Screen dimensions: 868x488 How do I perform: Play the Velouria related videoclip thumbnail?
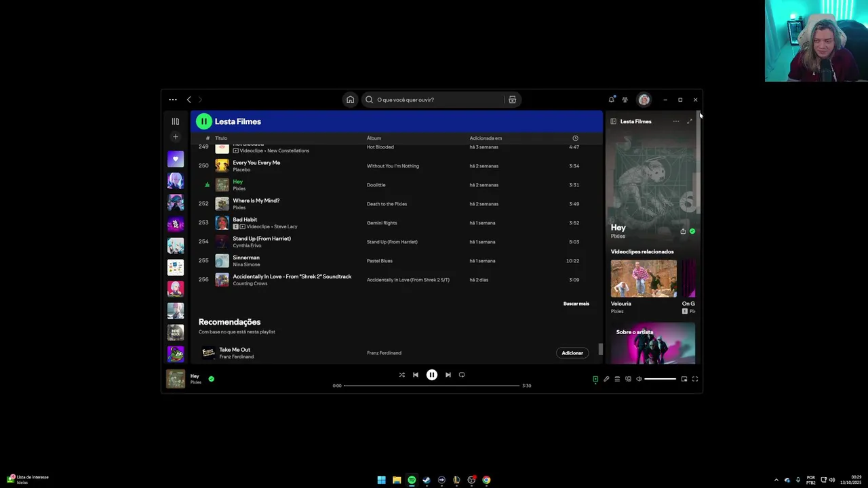[x=644, y=279]
